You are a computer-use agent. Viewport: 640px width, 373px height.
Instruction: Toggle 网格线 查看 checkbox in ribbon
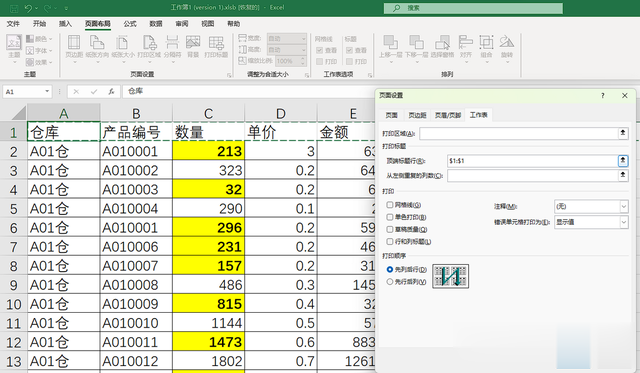tap(320, 50)
